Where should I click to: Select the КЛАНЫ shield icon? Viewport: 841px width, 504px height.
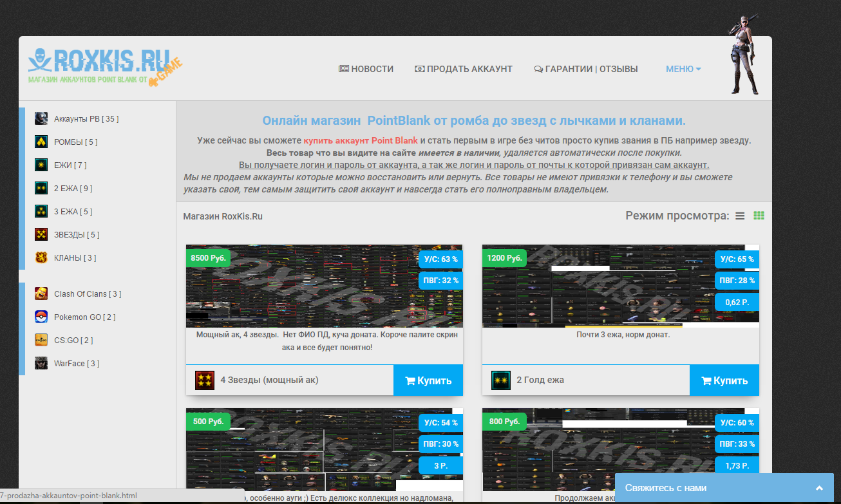click(x=41, y=257)
